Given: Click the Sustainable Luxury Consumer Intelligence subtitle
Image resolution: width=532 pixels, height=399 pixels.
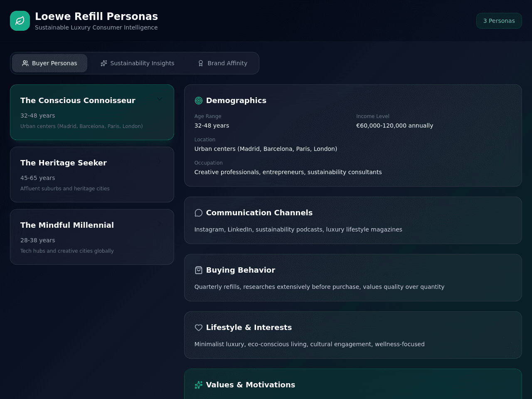Looking at the screenshot, I should pyautogui.click(x=96, y=27).
